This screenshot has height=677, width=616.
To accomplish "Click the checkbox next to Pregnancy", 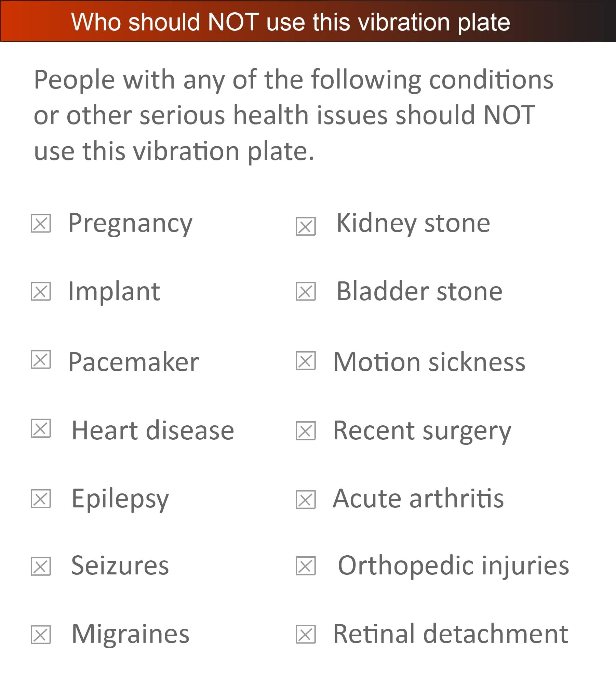I will 41,223.
